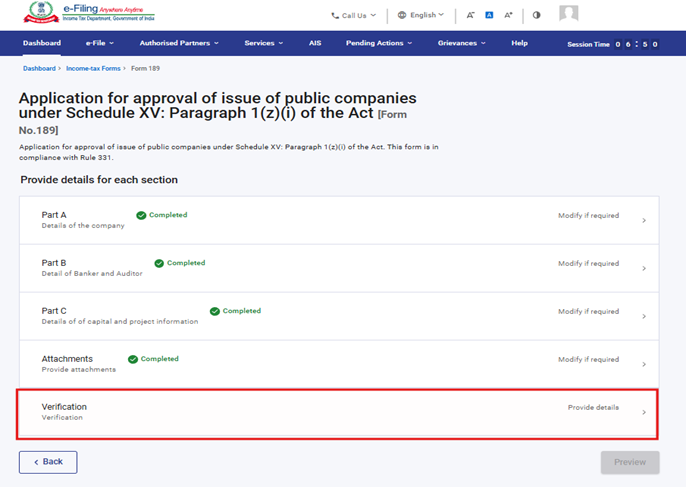Click the Back button
The height and width of the screenshot is (487, 686).
click(48, 462)
